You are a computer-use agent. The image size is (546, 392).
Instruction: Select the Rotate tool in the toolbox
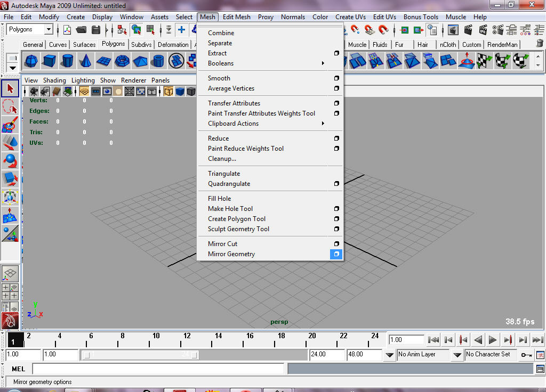click(10, 161)
